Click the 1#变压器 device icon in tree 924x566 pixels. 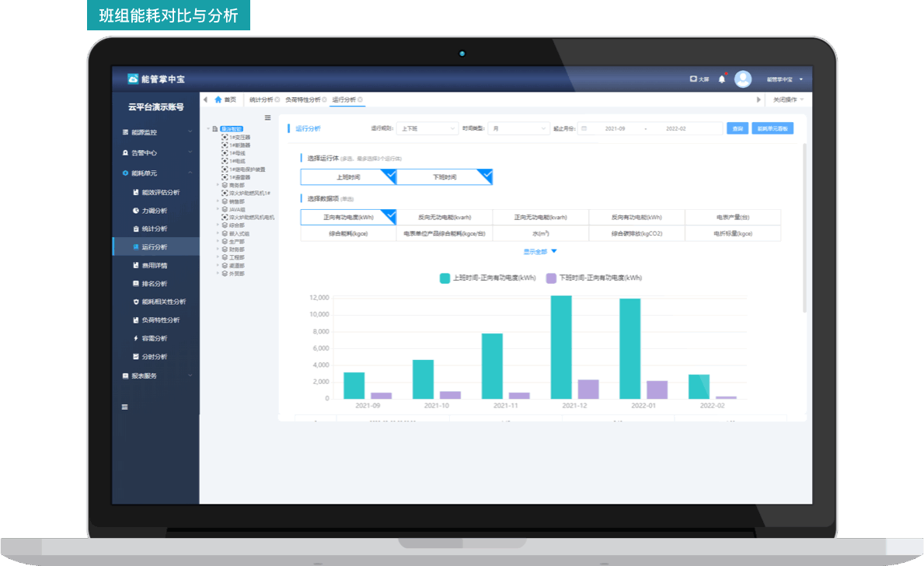225,138
